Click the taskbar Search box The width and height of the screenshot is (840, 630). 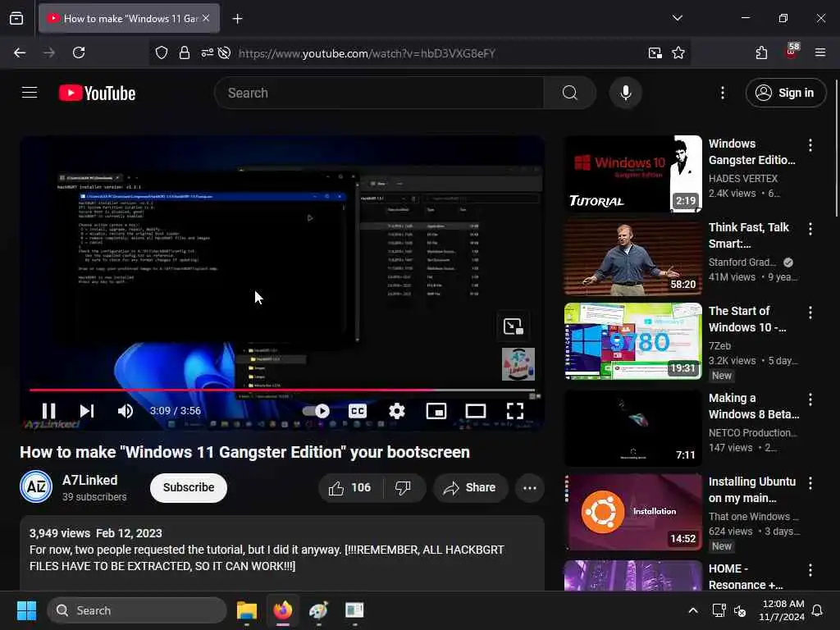(x=137, y=610)
